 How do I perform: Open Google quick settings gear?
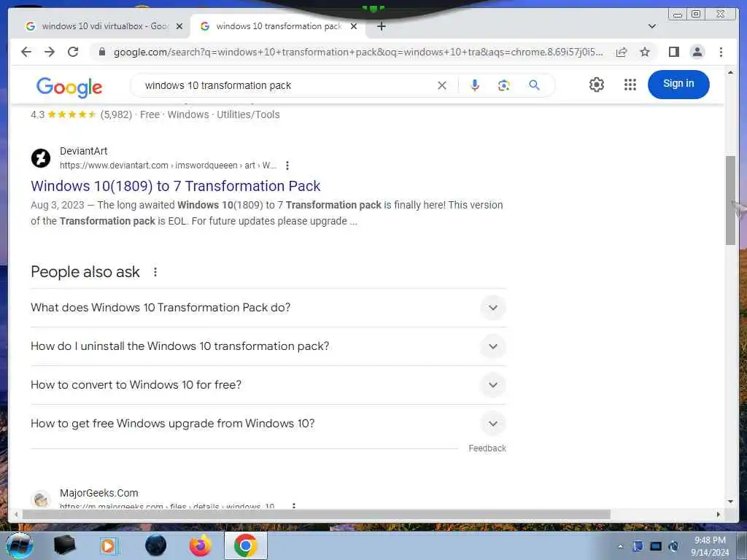coord(597,85)
